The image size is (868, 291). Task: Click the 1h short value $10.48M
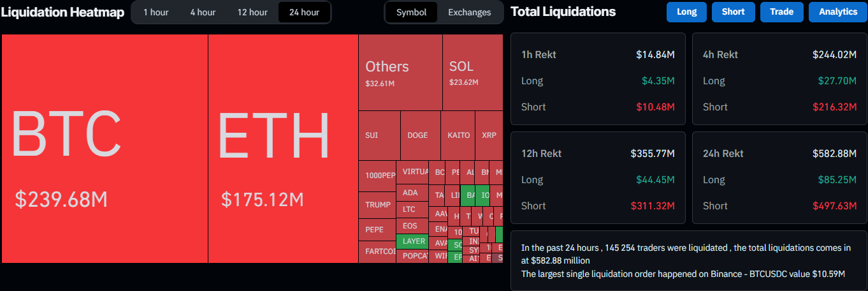[x=655, y=107]
